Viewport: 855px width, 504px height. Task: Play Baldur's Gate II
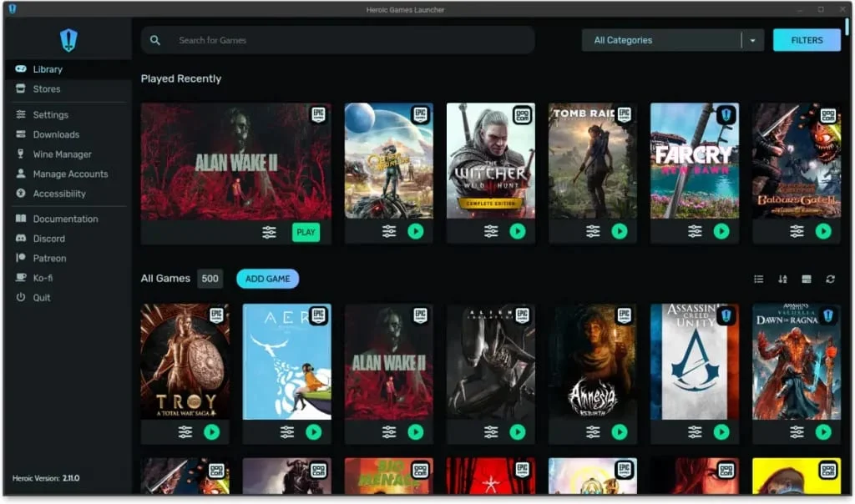(823, 232)
